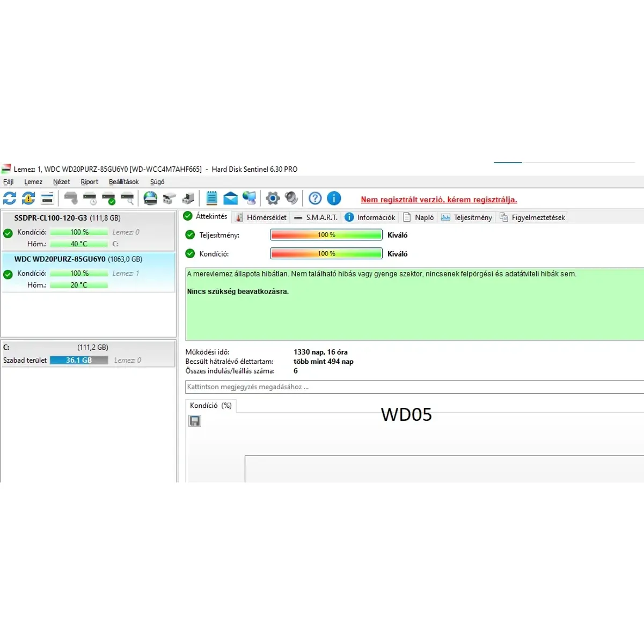Click the refresh icon with warning sign

click(x=28, y=198)
